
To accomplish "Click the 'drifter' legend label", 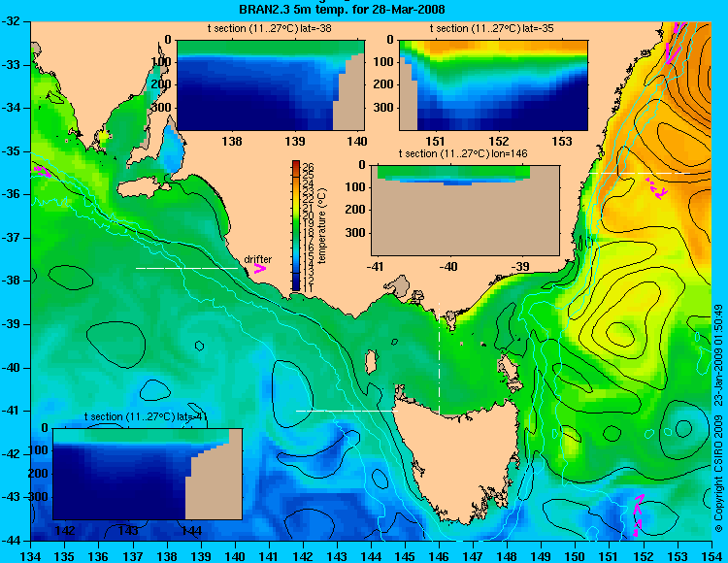I will point(258,259).
